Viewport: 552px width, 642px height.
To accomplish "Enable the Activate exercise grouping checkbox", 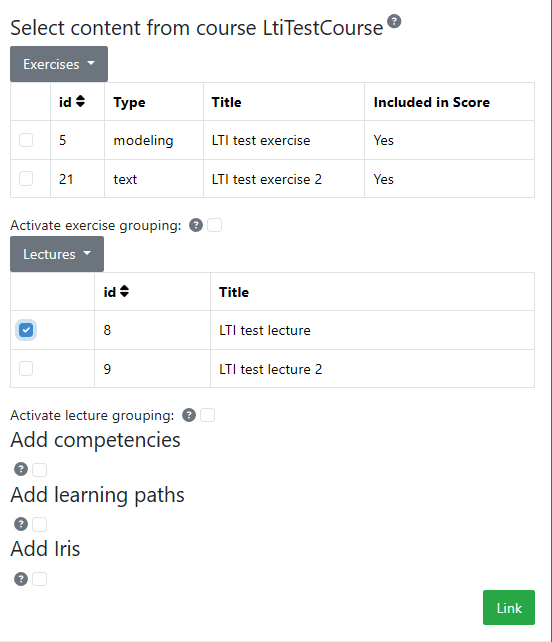I will pos(215,225).
